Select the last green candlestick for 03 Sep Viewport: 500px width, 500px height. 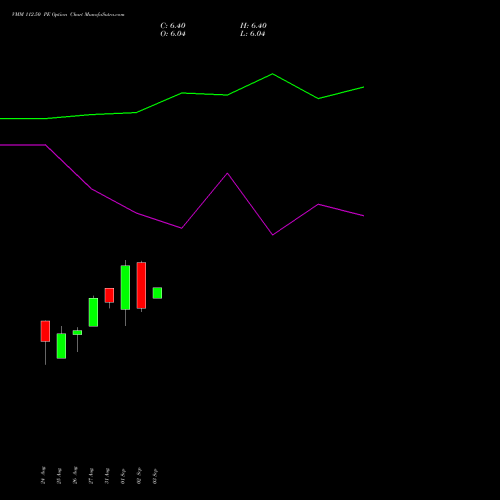tap(157, 293)
